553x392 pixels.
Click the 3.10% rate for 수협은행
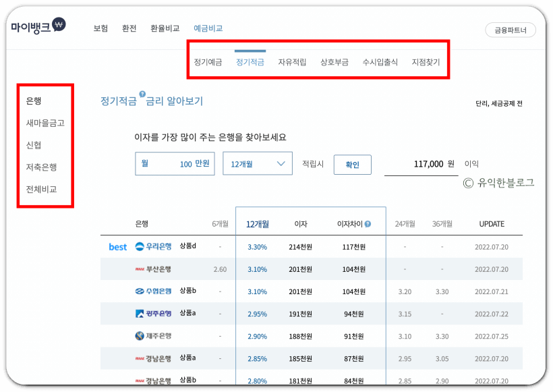[x=257, y=291]
